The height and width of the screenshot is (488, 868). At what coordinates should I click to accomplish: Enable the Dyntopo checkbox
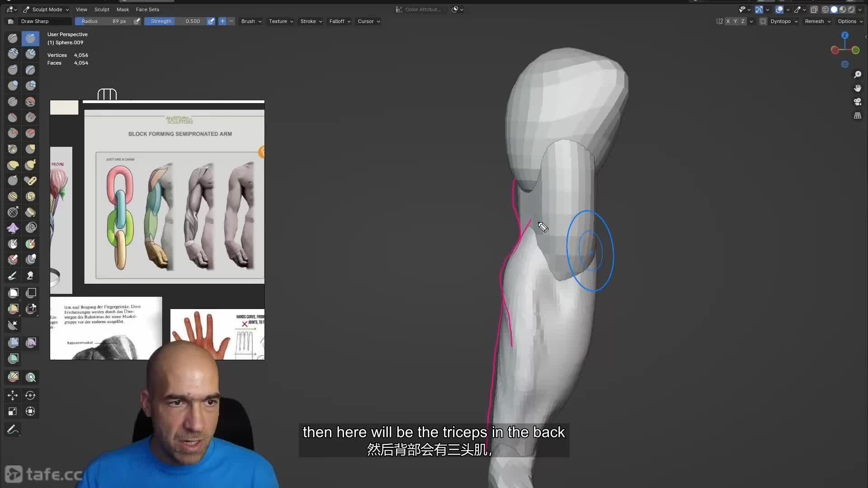[x=763, y=21]
